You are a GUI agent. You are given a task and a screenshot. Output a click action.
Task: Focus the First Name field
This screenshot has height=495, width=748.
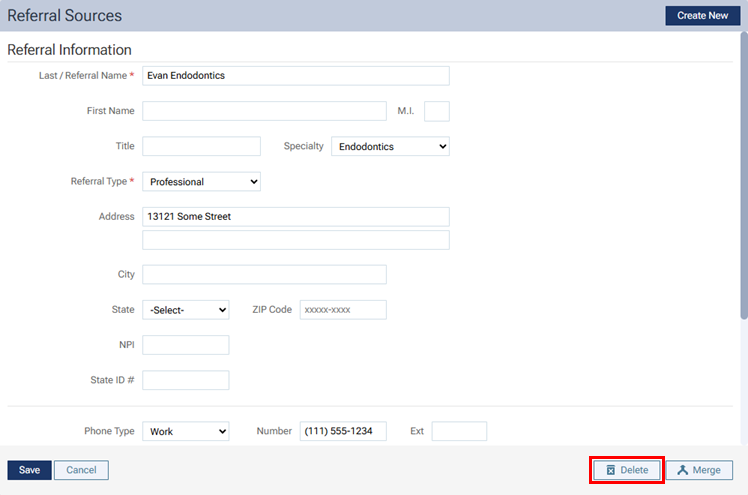(264, 111)
